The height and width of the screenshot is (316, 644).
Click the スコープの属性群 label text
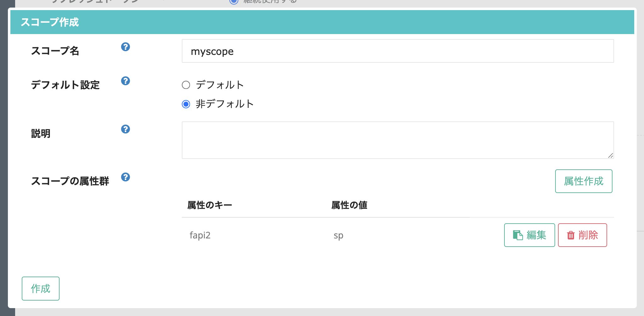coord(70,181)
